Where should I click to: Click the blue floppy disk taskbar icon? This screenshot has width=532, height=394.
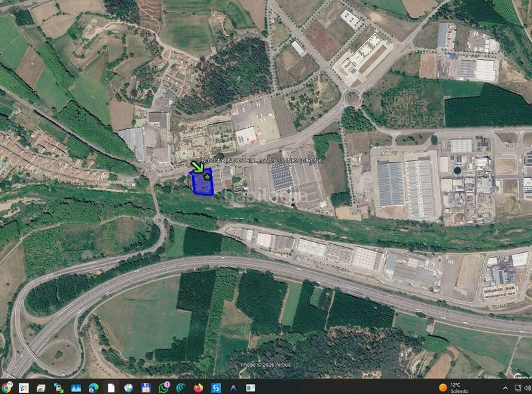[146, 387]
